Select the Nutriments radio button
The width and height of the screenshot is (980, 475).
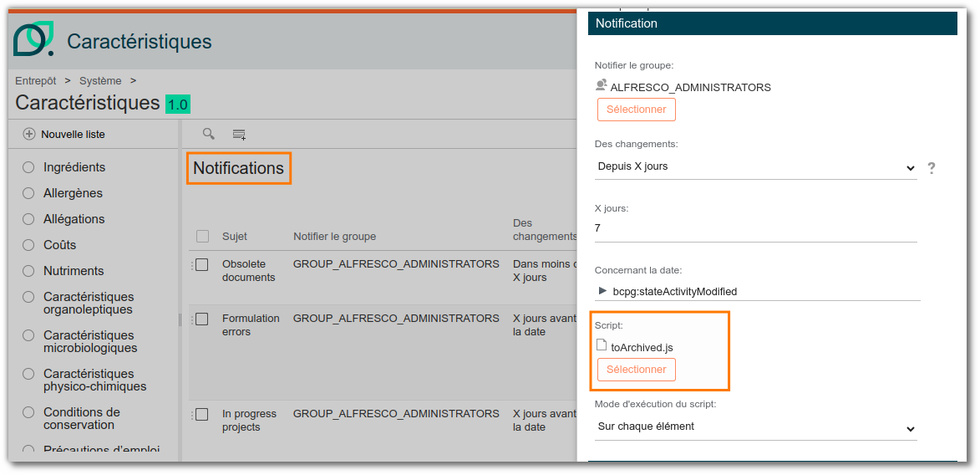click(x=28, y=271)
